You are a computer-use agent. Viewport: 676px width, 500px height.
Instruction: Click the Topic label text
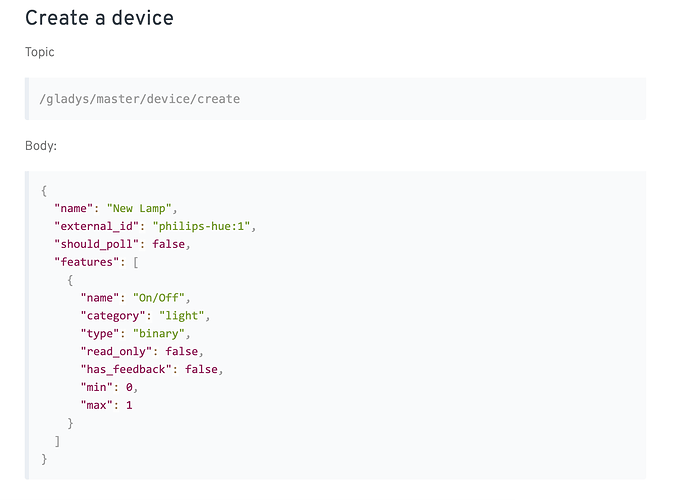[x=40, y=52]
